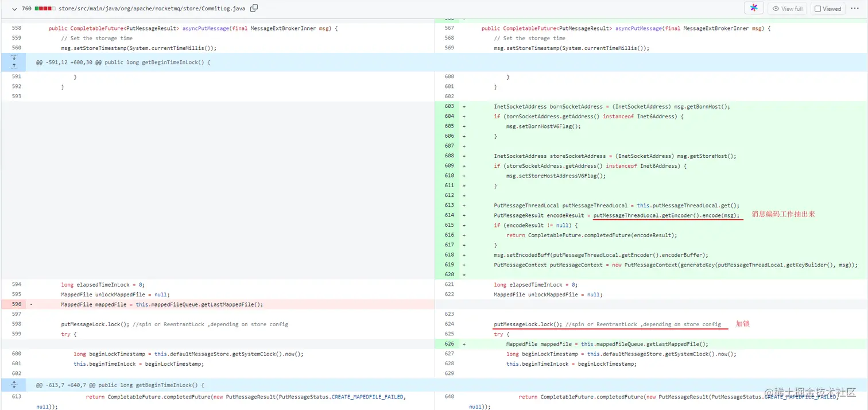The width and height of the screenshot is (868, 410).
Task: Click 'asyncPutMessage' method signature on line 558
Action: [193, 28]
